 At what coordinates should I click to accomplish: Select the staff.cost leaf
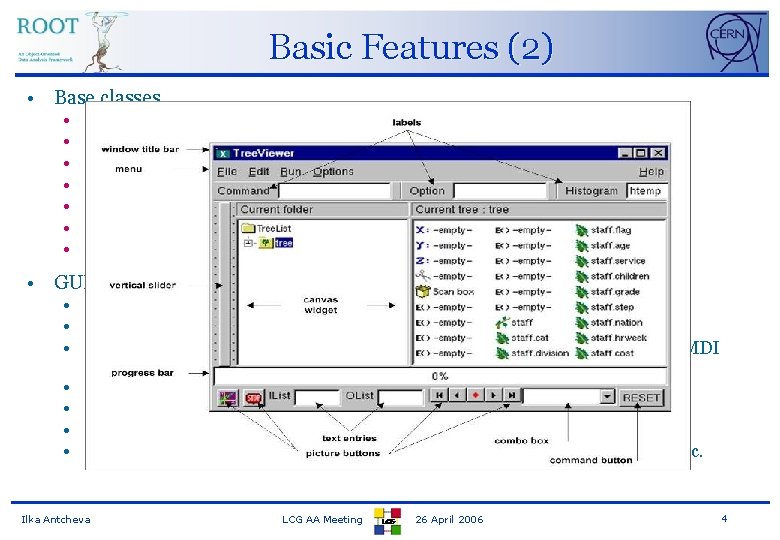point(605,353)
